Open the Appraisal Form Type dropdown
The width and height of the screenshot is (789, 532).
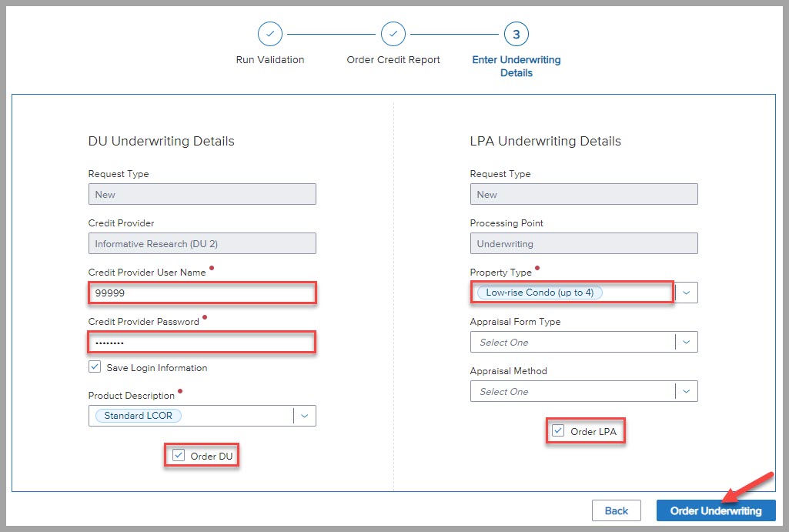click(583, 342)
